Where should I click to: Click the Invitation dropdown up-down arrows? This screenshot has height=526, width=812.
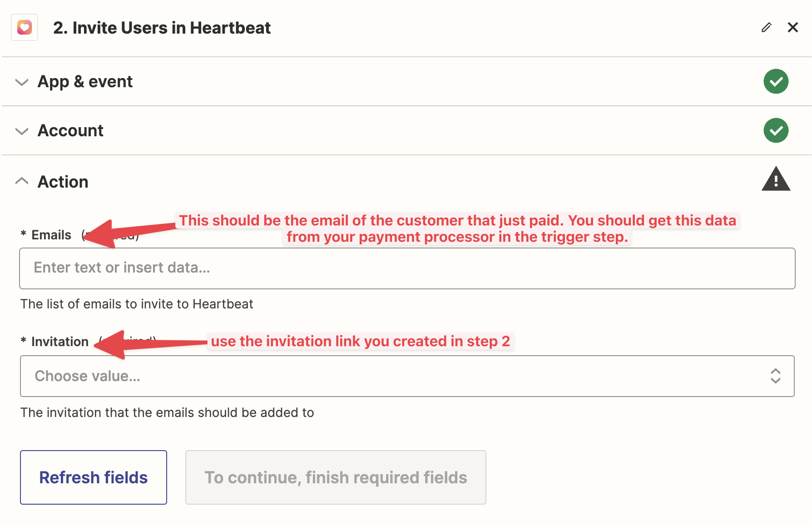pos(775,376)
